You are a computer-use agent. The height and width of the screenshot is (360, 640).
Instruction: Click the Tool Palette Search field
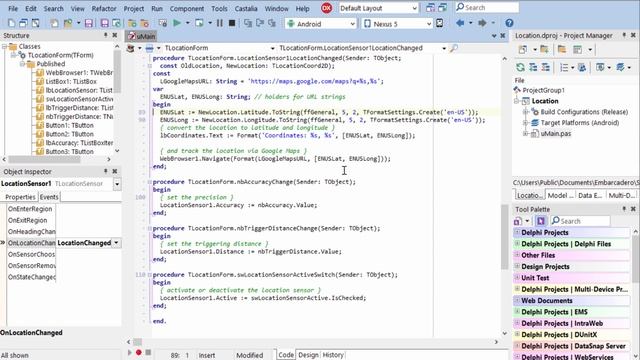point(580,221)
